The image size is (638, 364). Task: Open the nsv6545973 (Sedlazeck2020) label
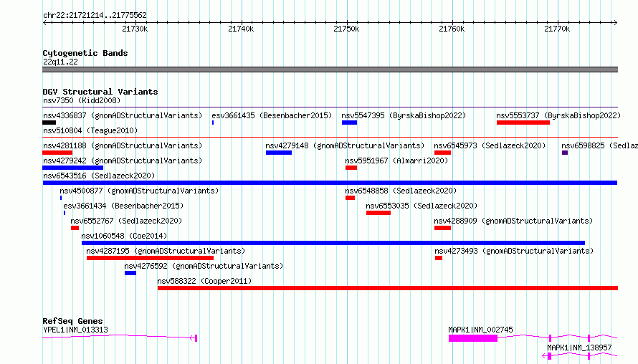coord(490,145)
